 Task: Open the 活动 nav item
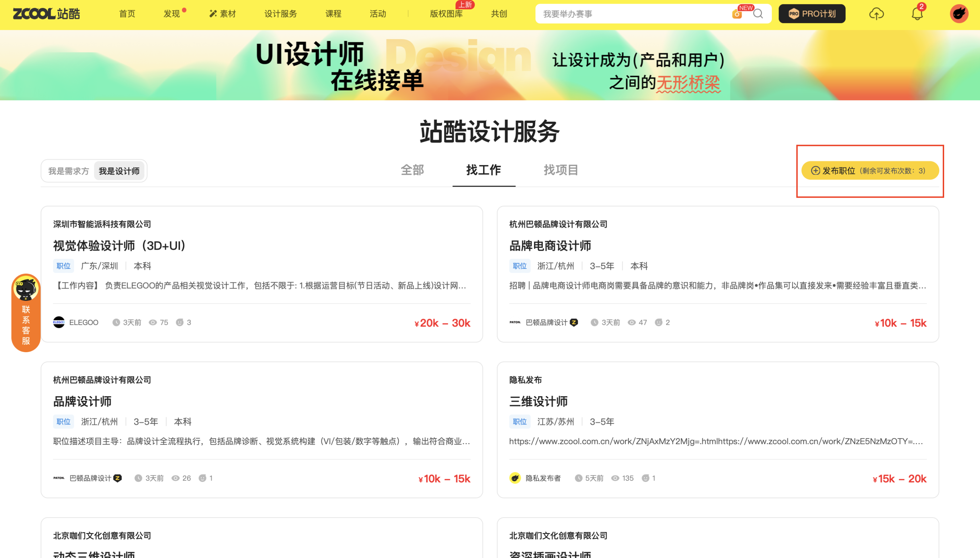(x=378, y=14)
